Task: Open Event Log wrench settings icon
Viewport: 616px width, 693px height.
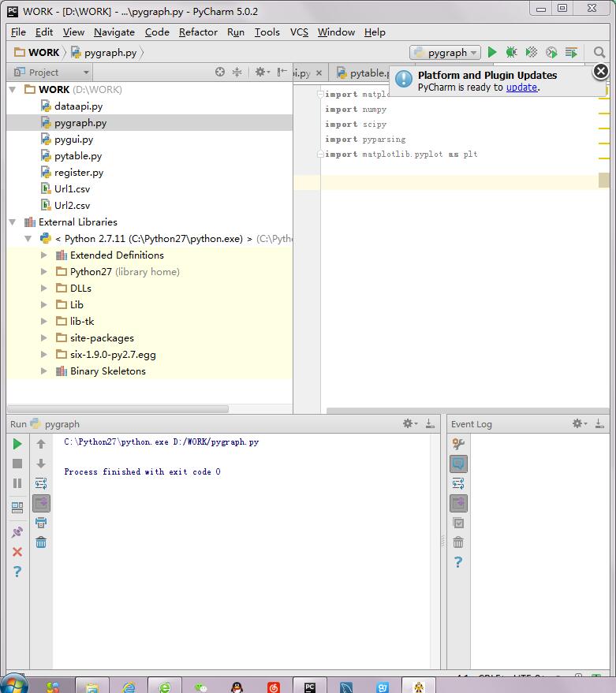Action: tap(458, 444)
